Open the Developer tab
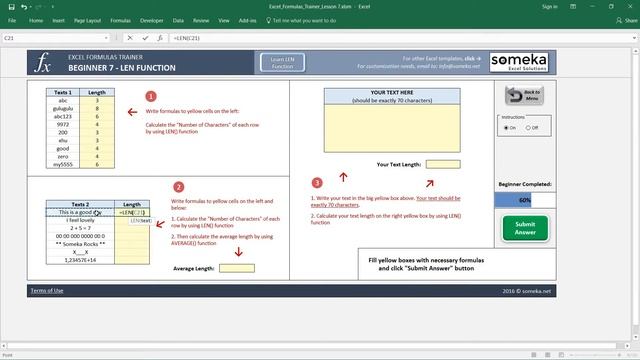The height and width of the screenshot is (360, 640). tap(151, 20)
